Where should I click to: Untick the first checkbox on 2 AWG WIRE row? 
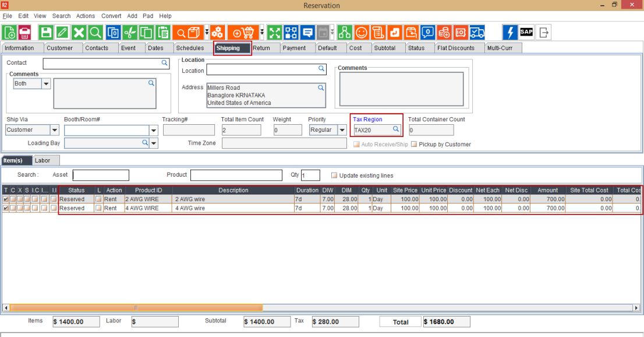[6, 199]
